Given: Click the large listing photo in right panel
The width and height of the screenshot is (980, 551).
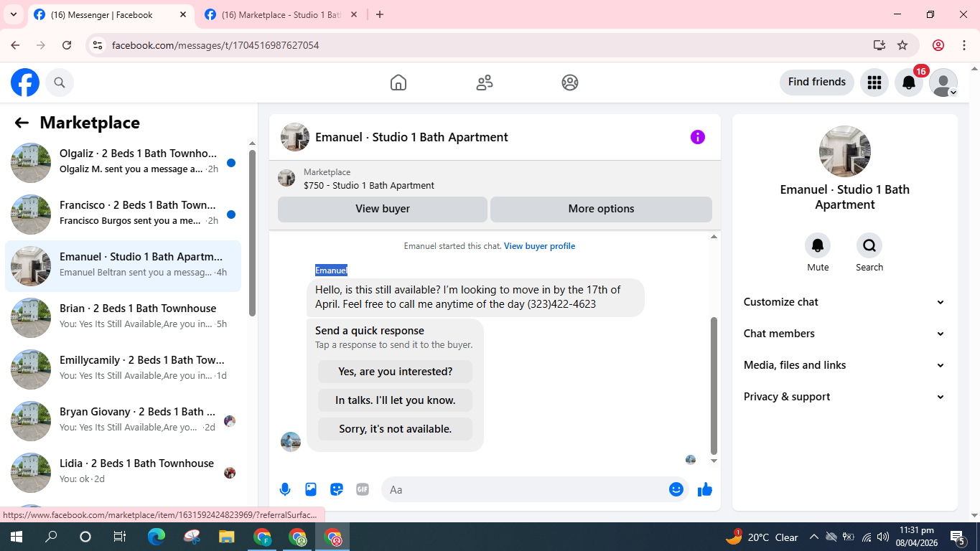Looking at the screenshot, I should pos(845,151).
